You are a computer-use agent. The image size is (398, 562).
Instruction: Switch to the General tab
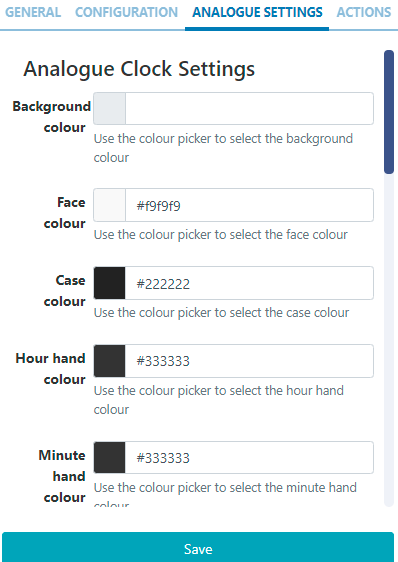coord(33,13)
